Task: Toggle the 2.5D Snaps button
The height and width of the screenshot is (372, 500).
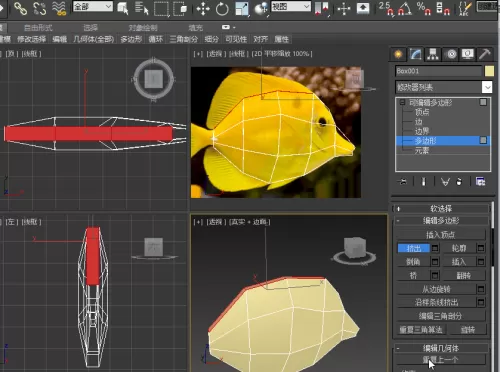Action: (x=386, y=8)
